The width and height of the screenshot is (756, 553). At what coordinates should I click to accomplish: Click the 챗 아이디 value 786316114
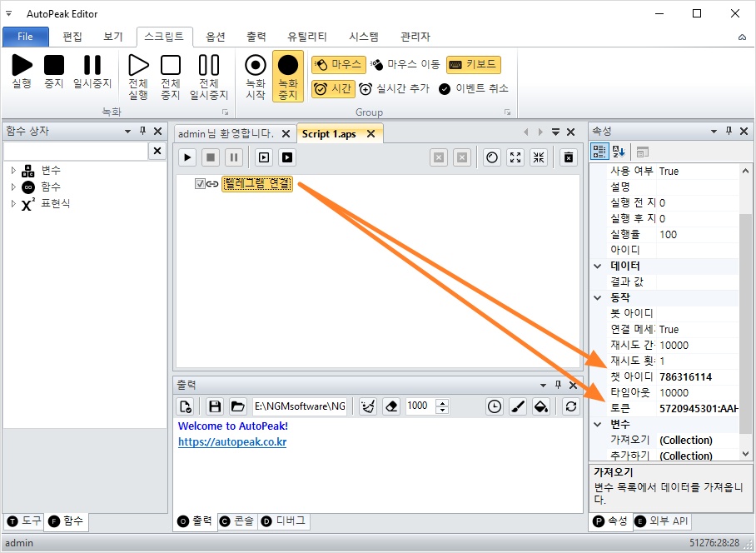point(685,376)
